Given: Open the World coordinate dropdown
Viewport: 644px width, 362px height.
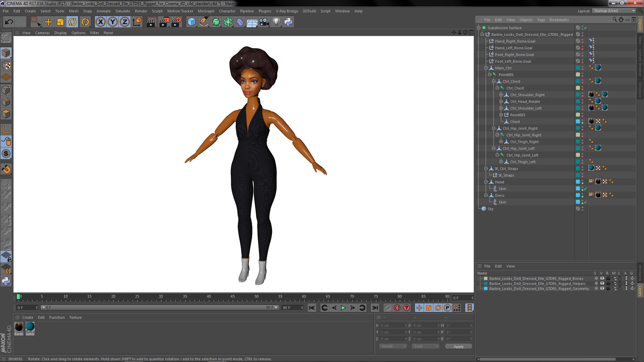Looking at the screenshot, I should click(393, 346).
